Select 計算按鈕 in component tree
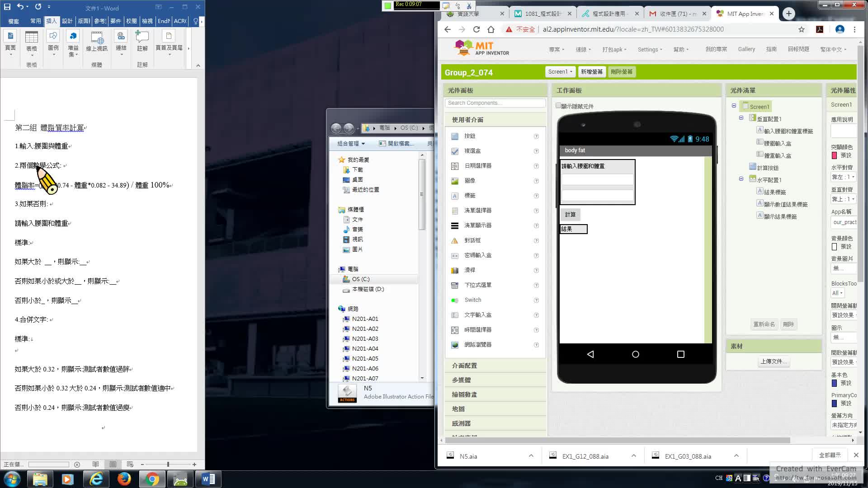Image resolution: width=868 pixels, height=488 pixels. [x=768, y=168]
